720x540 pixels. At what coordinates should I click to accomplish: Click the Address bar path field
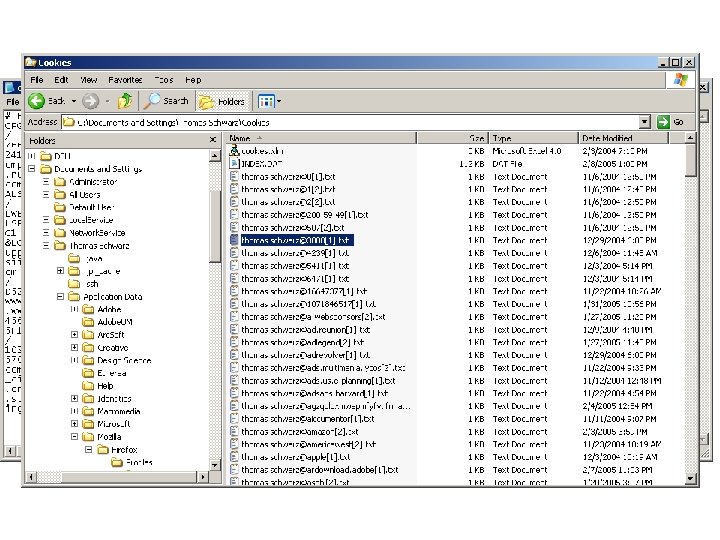click(350, 122)
